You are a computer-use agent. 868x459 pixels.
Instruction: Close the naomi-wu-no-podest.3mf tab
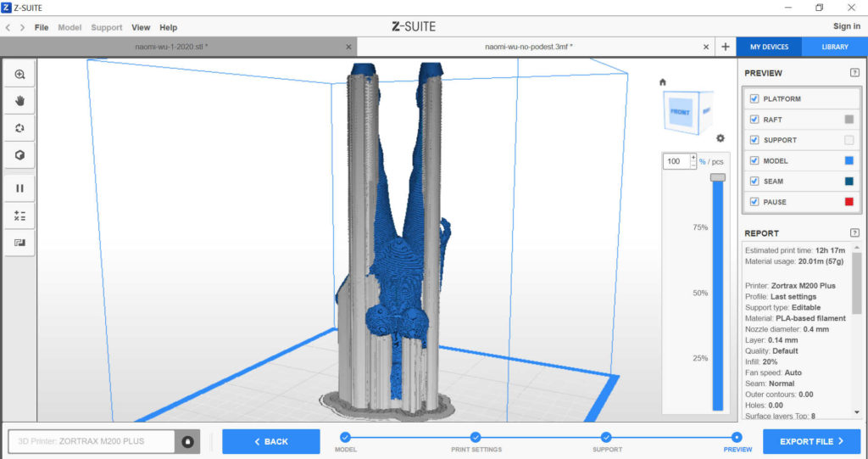click(706, 48)
